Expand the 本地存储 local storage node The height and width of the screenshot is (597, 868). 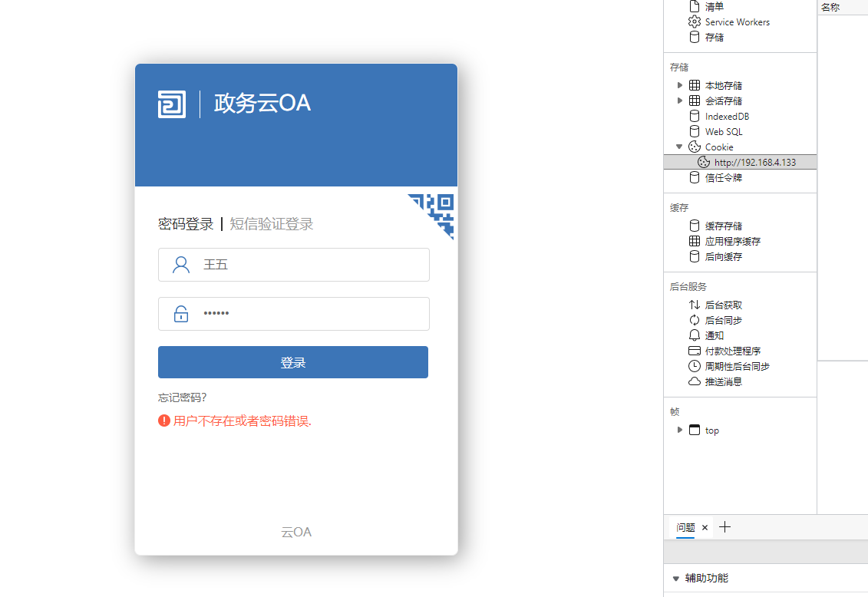point(679,85)
